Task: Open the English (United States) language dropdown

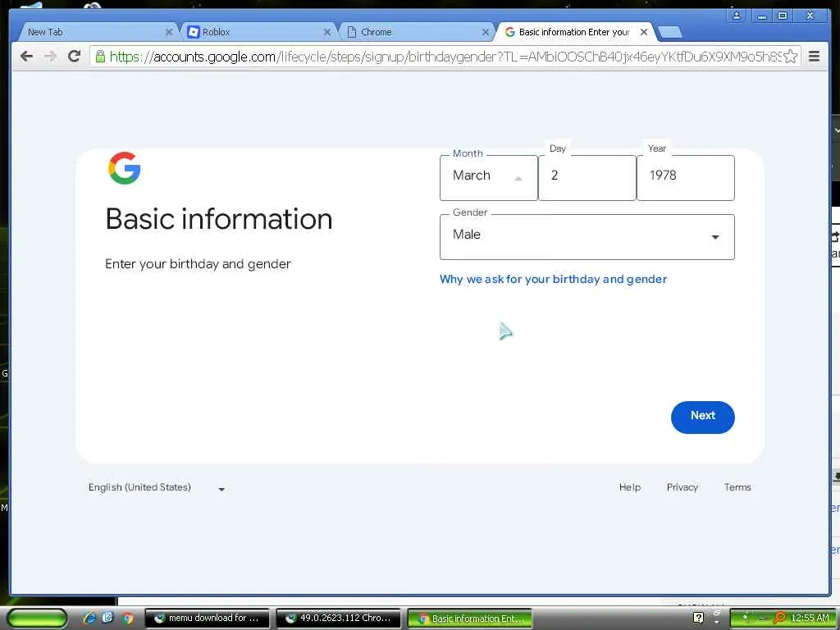Action: point(157,487)
